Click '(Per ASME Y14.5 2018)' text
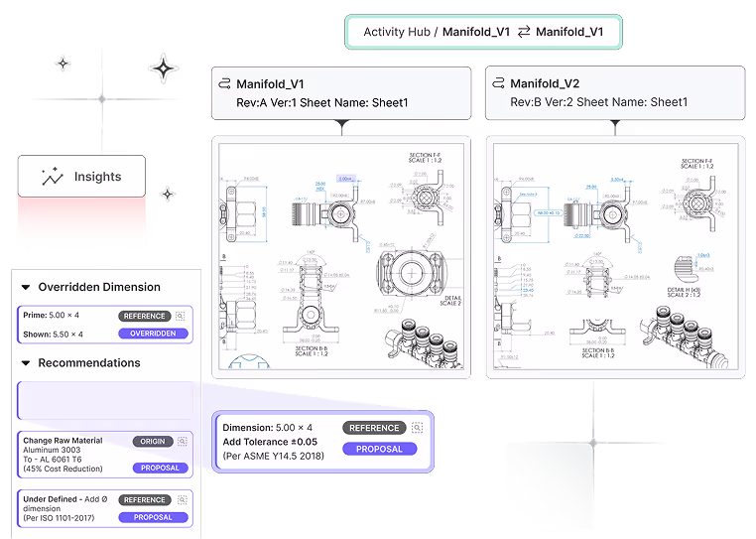The width and height of the screenshot is (756, 539). (274, 456)
